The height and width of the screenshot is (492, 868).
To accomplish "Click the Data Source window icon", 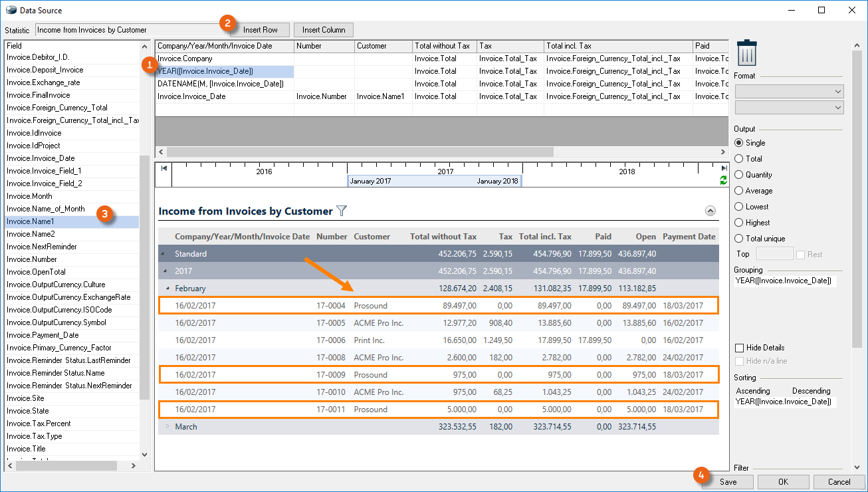I will tap(11, 11).
